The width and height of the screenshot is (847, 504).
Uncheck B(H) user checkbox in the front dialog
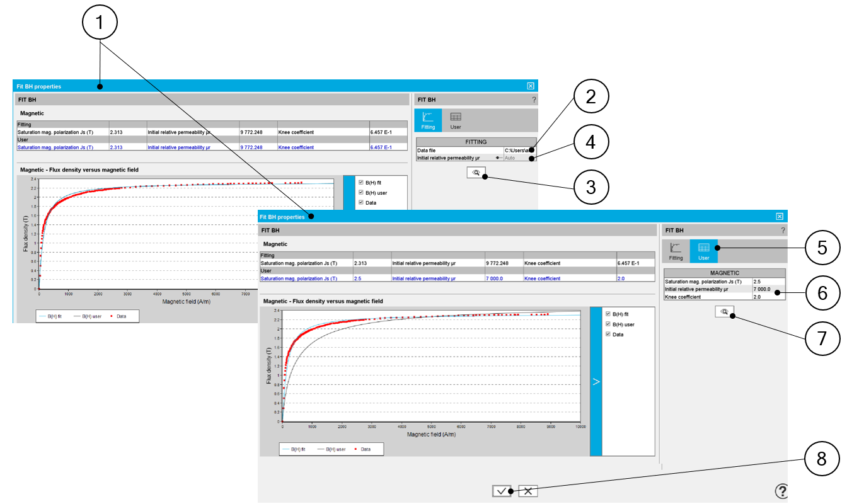pos(608,324)
